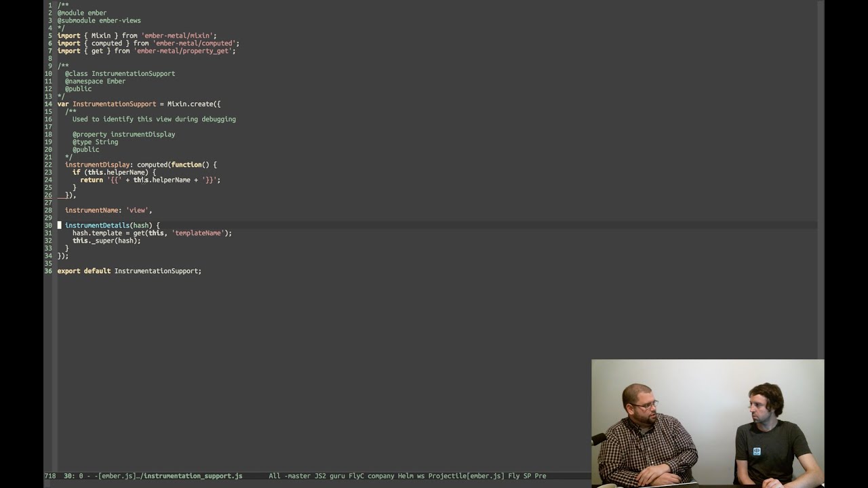Place cursor on 'templateName' string in line 31
868x488 pixels.
coord(198,233)
